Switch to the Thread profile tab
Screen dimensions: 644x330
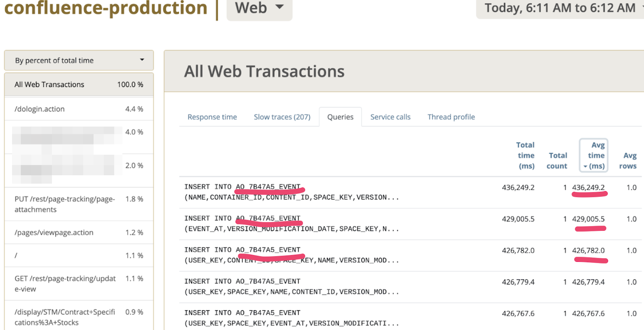coord(451,117)
